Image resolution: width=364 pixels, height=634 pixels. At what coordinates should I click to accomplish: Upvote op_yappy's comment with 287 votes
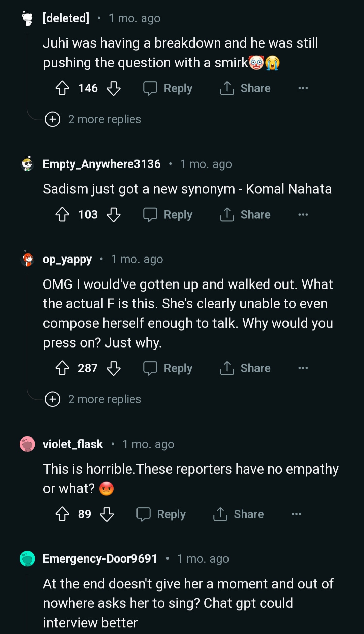coord(62,368)
